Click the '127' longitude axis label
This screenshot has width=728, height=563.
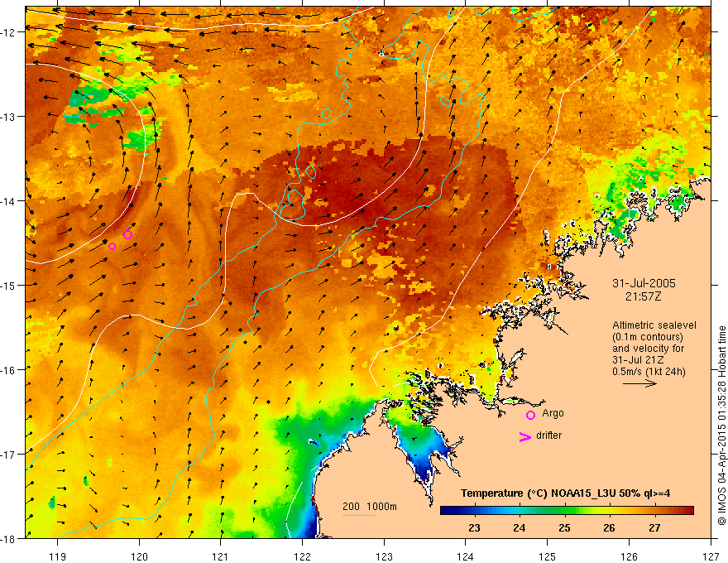pyautogui.click(x=711, y=556)
